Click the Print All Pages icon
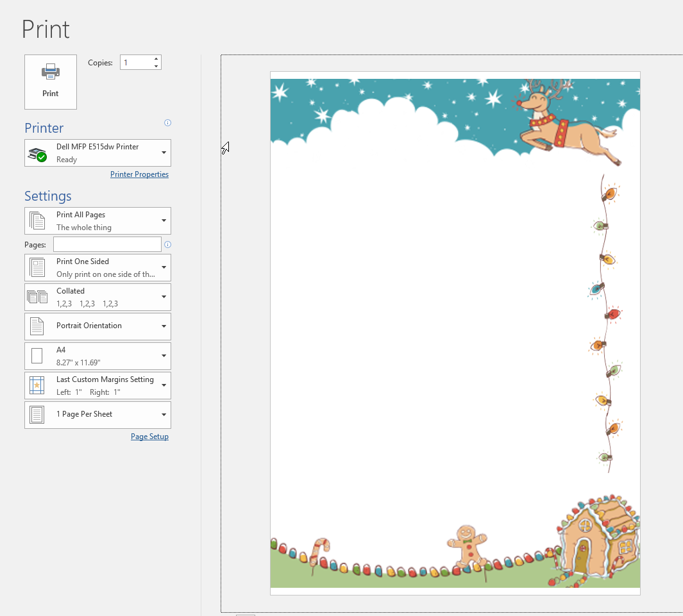Screen dimensions: 683x616 pyautogui.click(x=38, y=221)
